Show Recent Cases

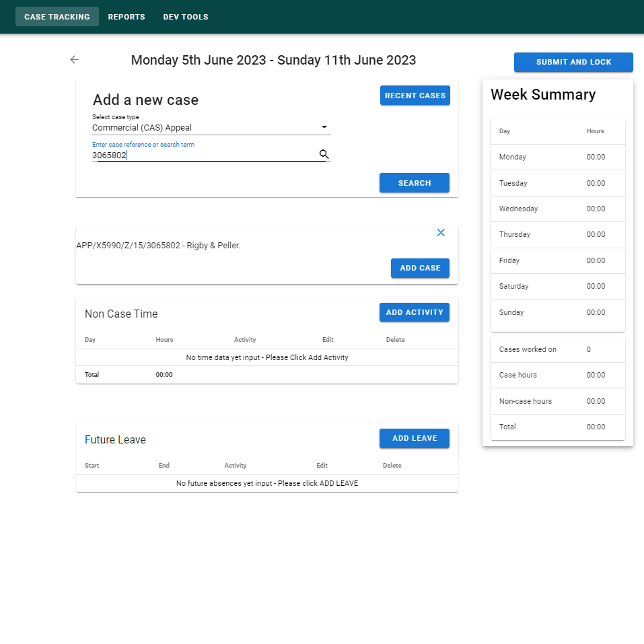click(415, 96)
